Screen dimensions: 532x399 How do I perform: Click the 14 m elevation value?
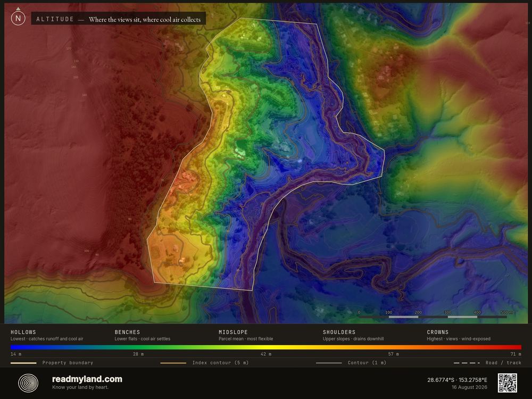click(x=16, y=354)
